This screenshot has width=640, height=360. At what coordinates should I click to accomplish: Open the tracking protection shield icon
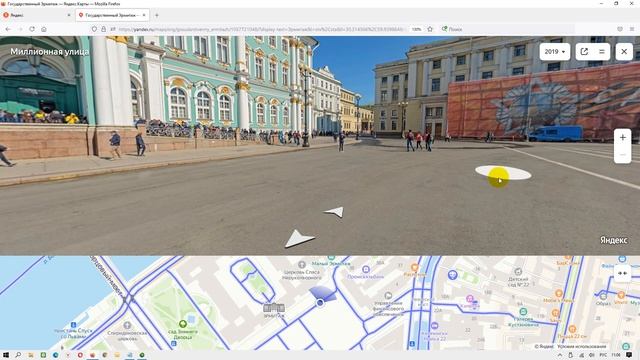coord(94,29)
